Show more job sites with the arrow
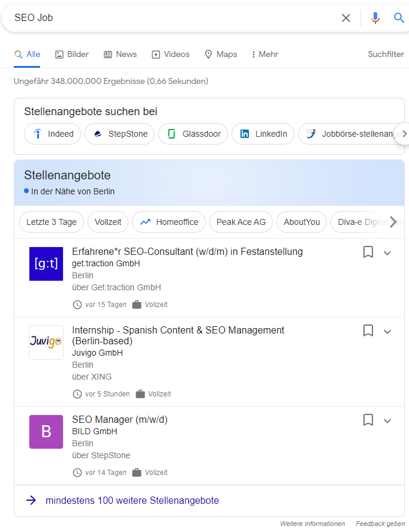The width and height of the screenshot is (409, 532). pyautogui.click(x=404, y=134)
